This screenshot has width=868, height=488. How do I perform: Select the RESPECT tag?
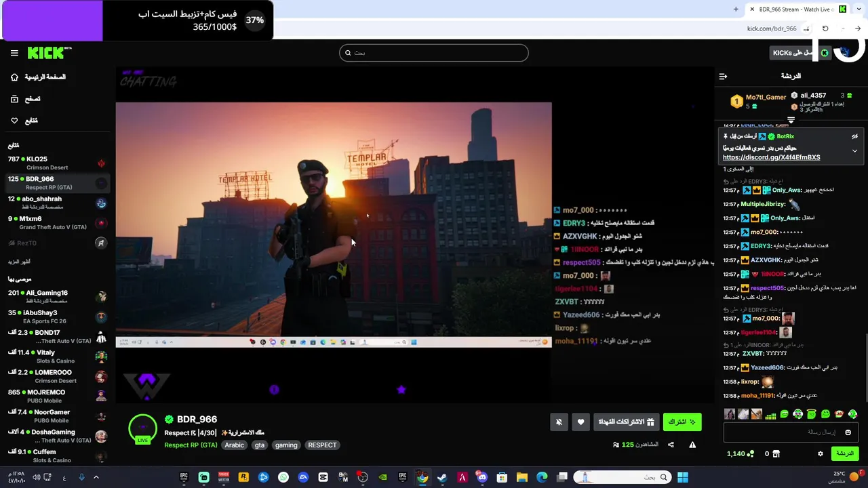pyautogui.click(x=322, y=445)
